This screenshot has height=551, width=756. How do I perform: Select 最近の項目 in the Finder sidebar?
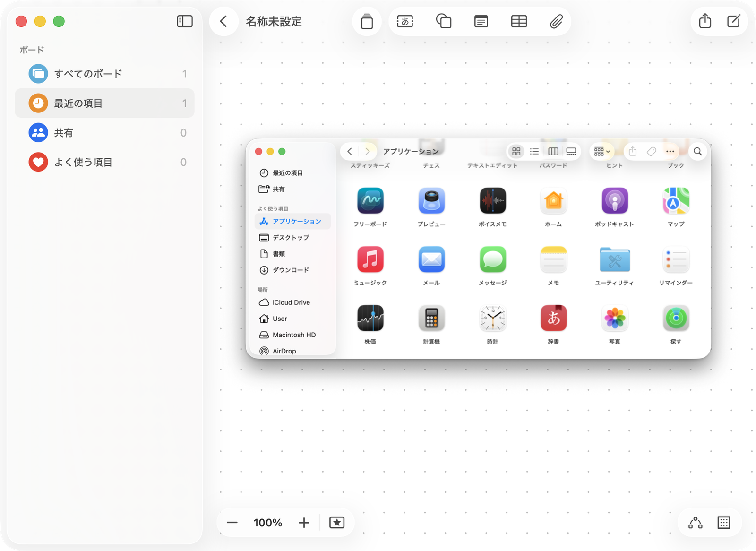click(293, 173)
